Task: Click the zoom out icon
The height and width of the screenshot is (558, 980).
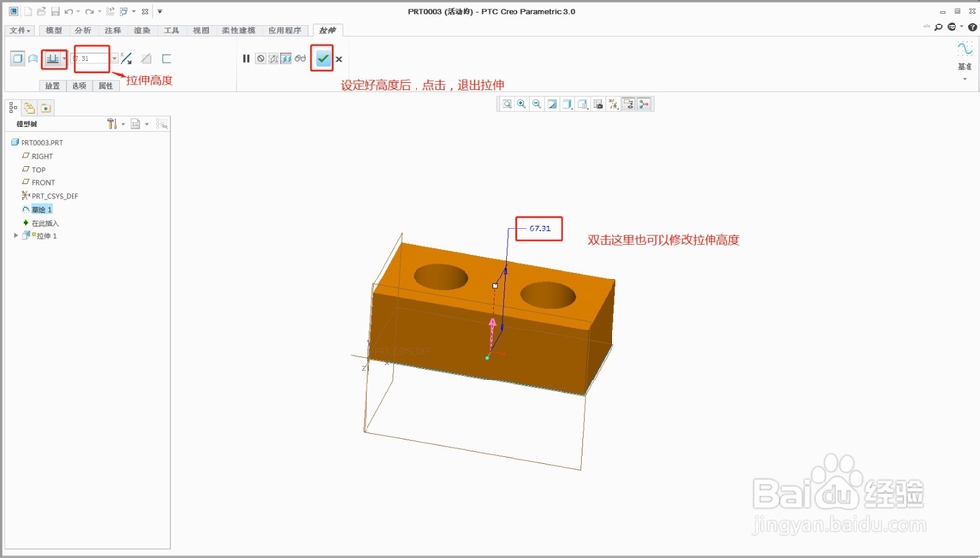Action: (537, 104)
